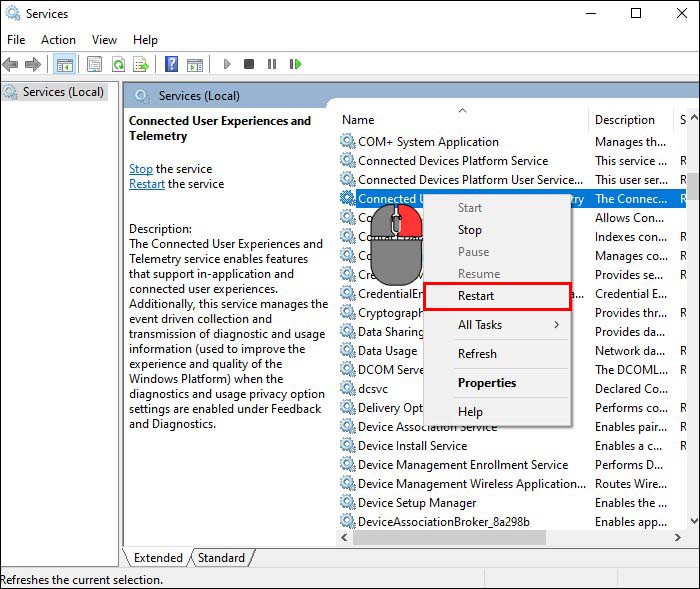Open the View menu
This screenshot has height=589, width=700.
[x=104, y=40]
